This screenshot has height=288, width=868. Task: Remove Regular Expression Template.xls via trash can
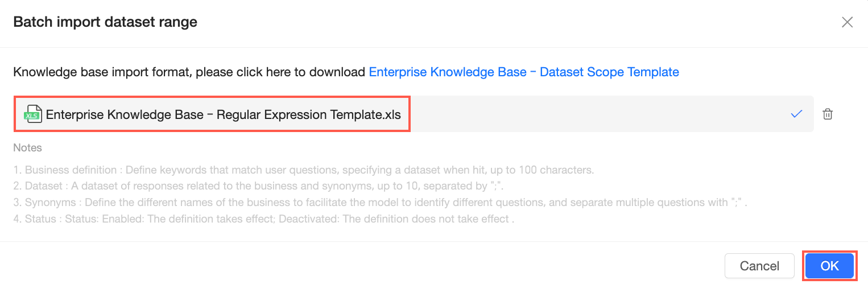(828, 114)
